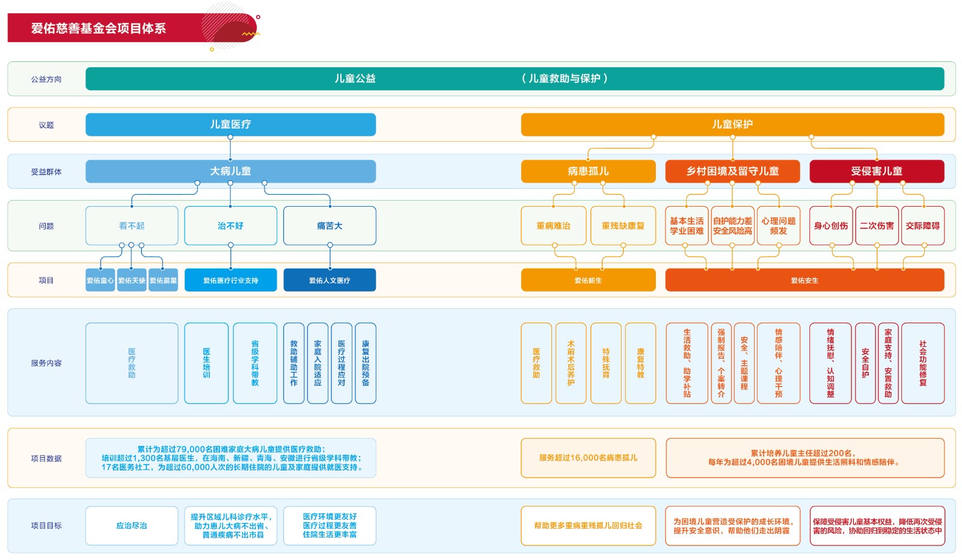Select the 家庭支持、安置救助 service box
Image resolution: width=962 pixels, height=560 pixels.
(x=888, y=363)
